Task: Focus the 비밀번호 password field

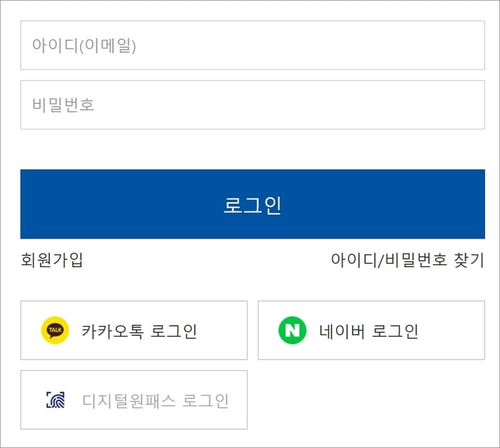Action: [253, 104]
